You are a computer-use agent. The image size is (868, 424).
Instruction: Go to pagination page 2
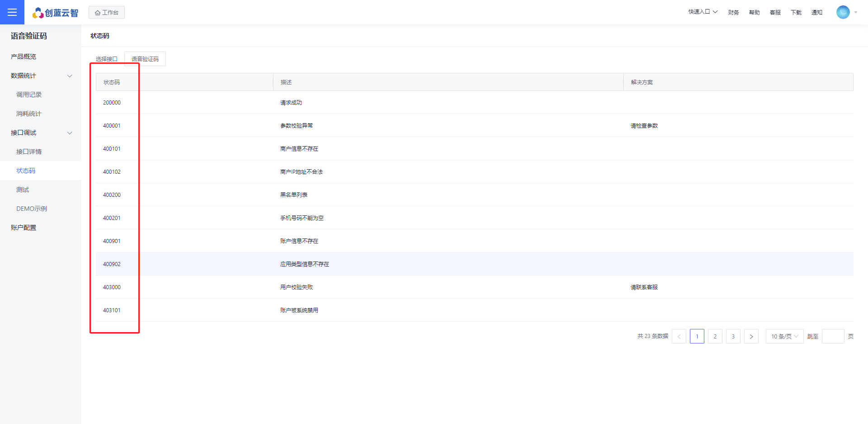pyautogui.click(x=715, y=336)
